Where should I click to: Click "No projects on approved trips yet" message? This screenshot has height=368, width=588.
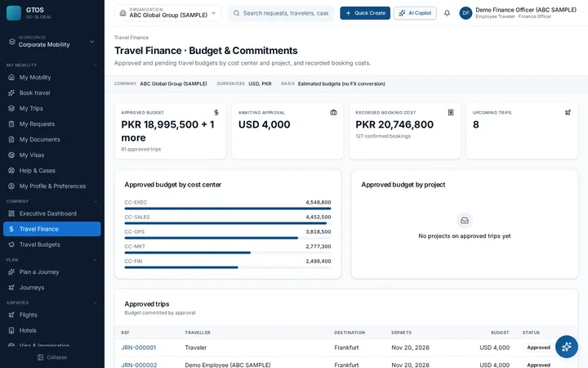pyautogui.click(x=464, y=236)
